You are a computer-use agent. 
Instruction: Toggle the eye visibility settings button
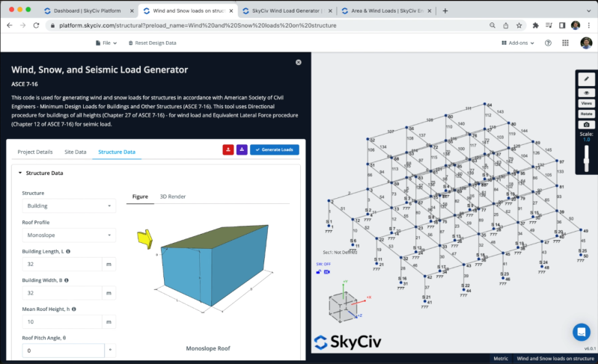pos(586,93)
